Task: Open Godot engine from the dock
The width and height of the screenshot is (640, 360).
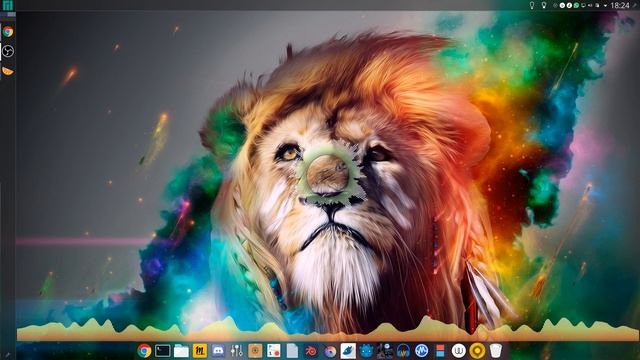Action: pos(366,351)
